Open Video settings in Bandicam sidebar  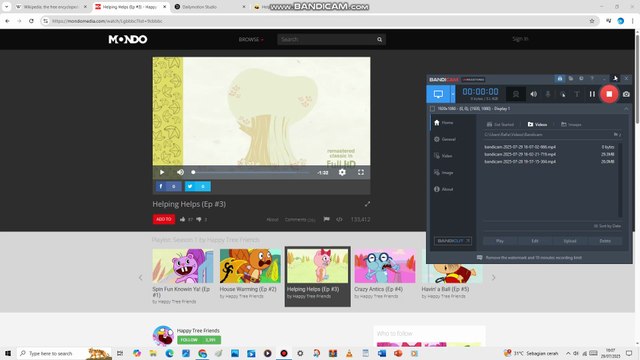click(x=443, y=156)
